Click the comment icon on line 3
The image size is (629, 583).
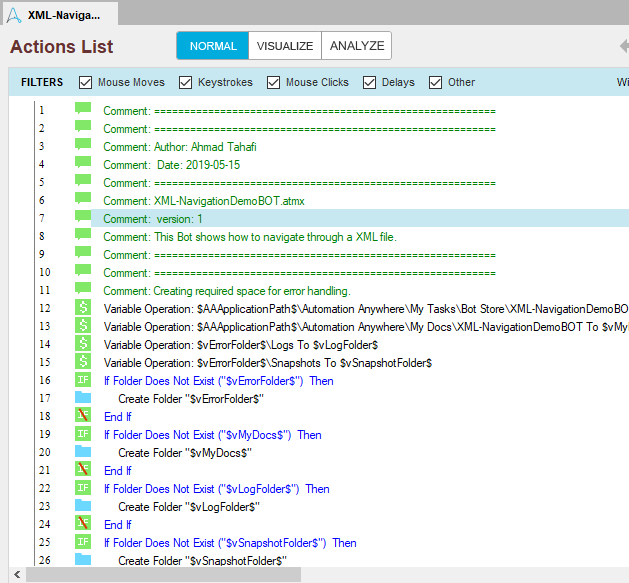point(83,146)
